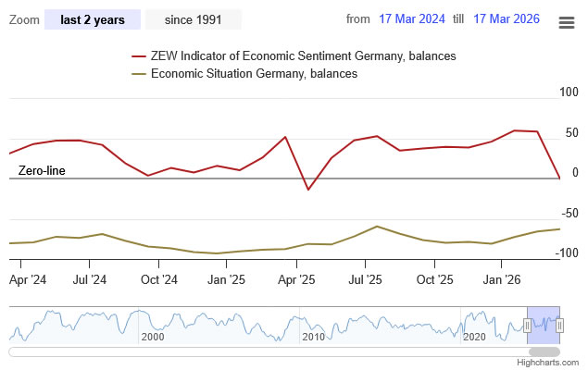Click navigator area near year 2010
588x370 pixels.
[313, 326]
